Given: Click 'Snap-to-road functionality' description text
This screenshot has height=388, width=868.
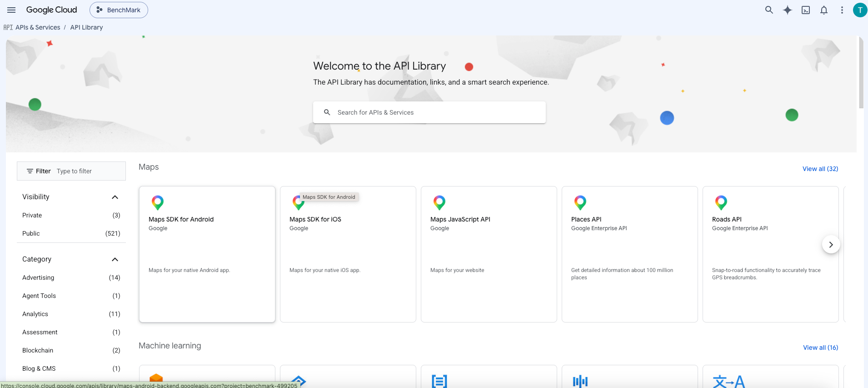Looking at the screenshot, I should [x=766, y=274].
